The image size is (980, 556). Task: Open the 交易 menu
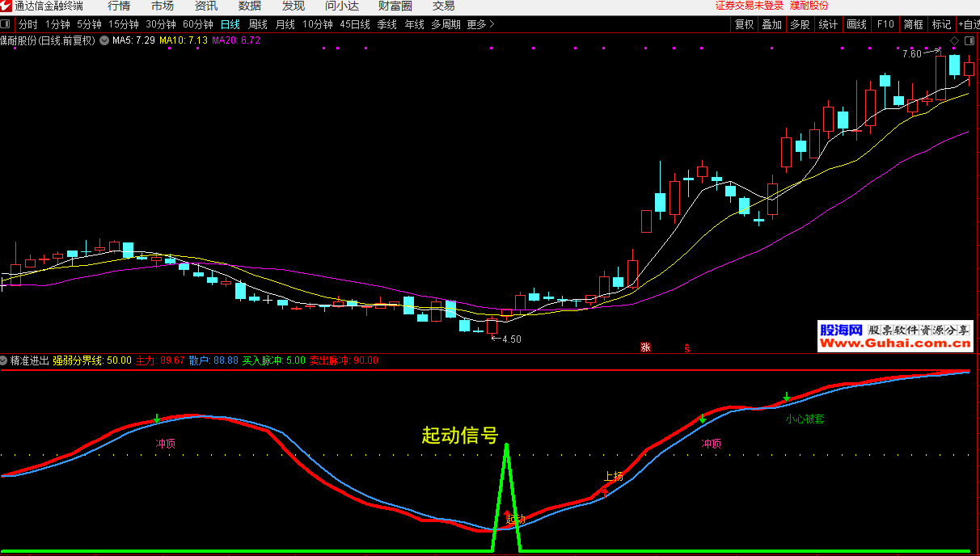point(443,6)
